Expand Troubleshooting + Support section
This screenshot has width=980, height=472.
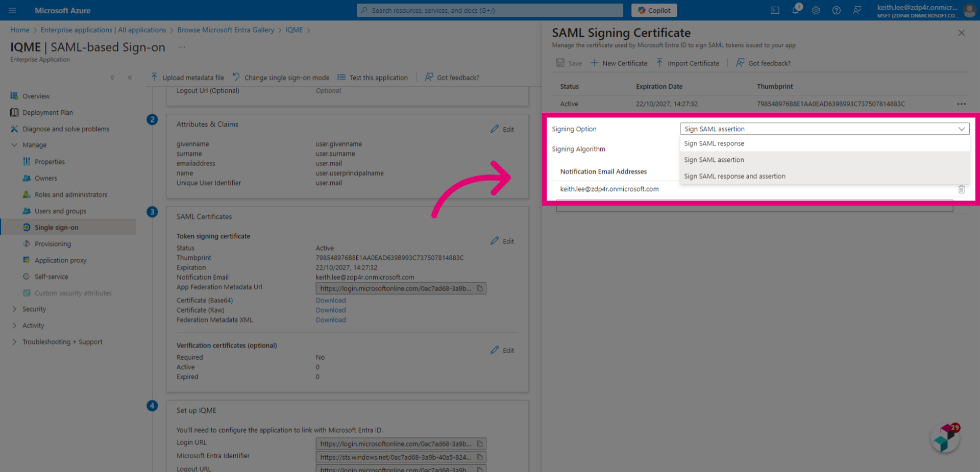[14, 342]
